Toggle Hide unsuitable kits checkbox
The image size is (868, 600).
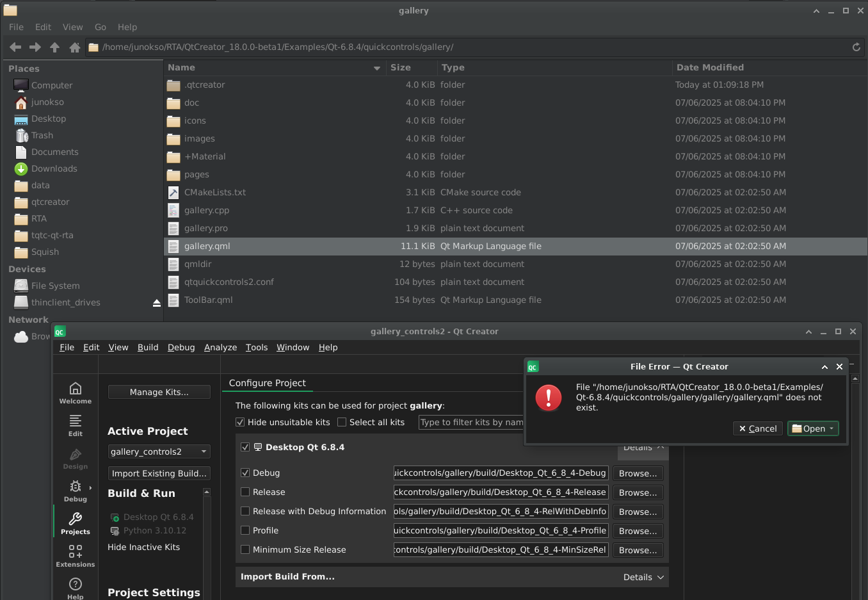(240, 422)
